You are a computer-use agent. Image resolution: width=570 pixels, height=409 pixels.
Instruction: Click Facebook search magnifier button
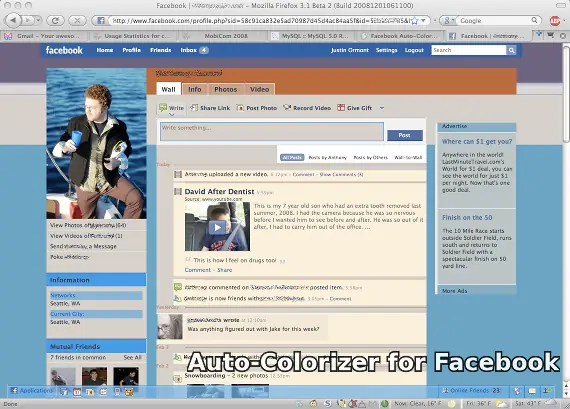tap(511, 50)
